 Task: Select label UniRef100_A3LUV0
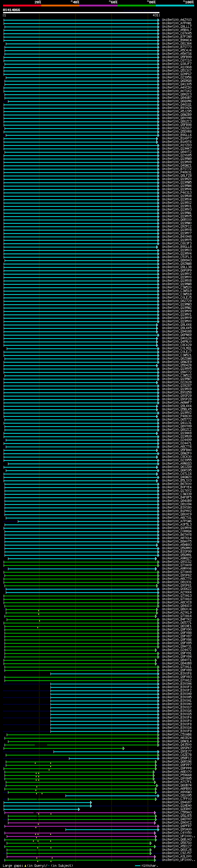tap(177, 856)
